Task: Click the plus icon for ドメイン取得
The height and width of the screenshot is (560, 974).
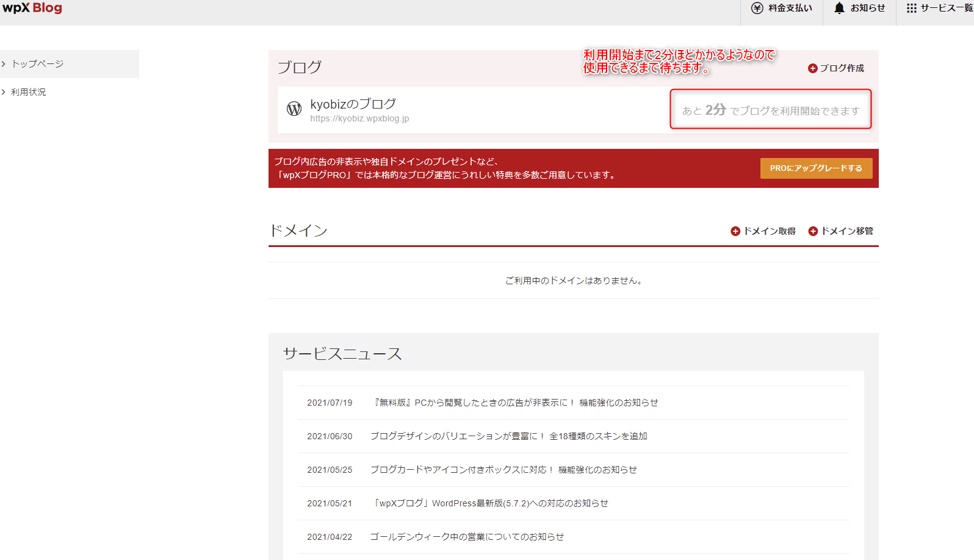Action: tap(735, 231)
